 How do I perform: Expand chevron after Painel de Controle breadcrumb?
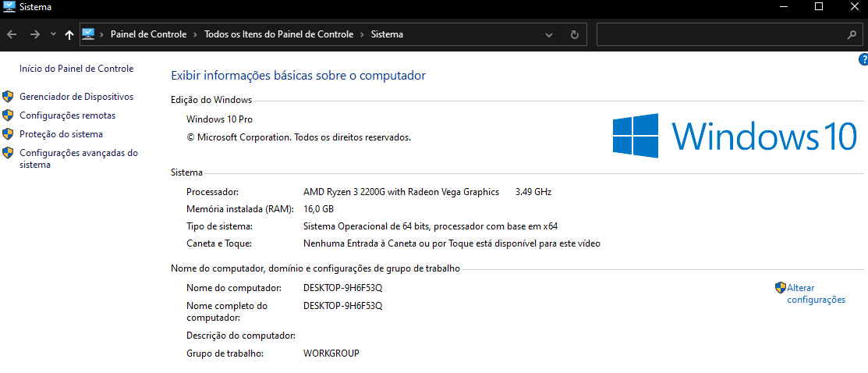pos(196,34)
